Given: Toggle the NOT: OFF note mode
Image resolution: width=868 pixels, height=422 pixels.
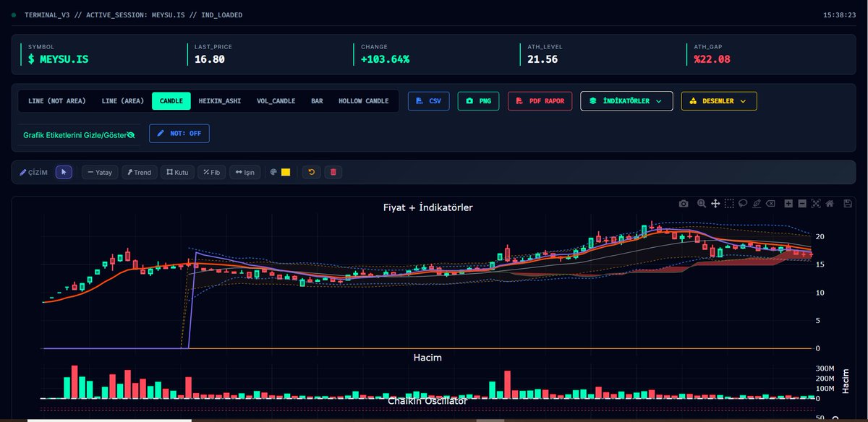Looking at the screenshot, I should [179, 134].
